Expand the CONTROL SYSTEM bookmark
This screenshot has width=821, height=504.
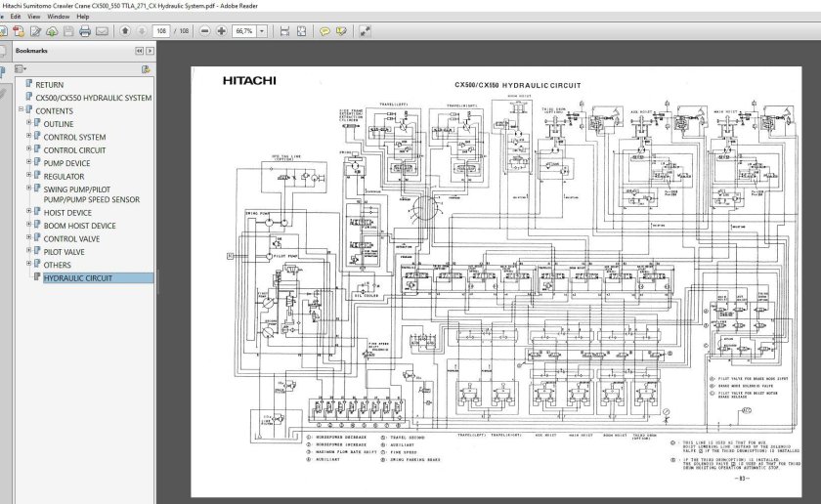pyautogui.click(x=28, y=138)
